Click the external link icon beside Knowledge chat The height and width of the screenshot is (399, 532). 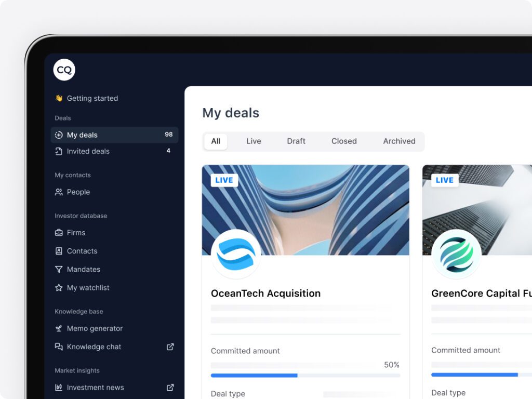pyautogui.click(x=170, y=347)
